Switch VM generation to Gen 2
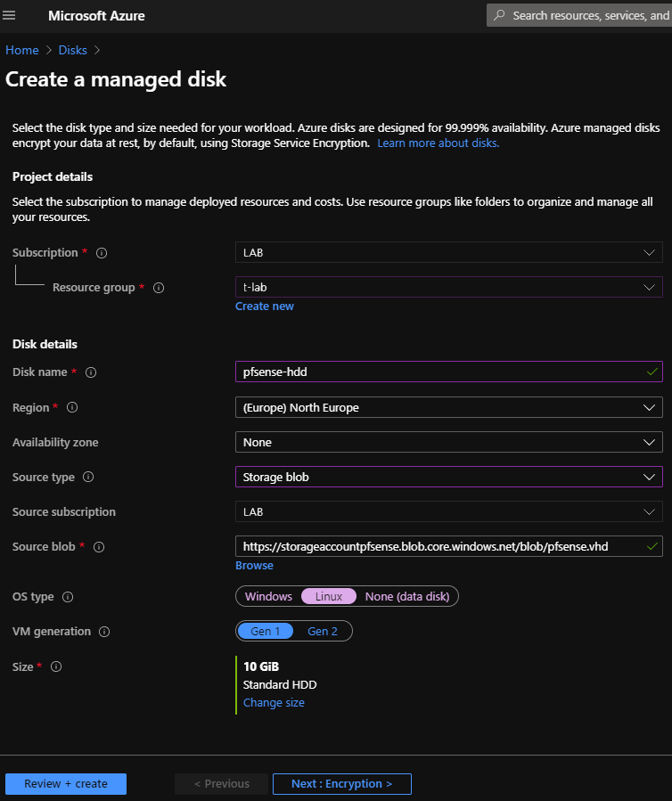The height and width of the screenshot is (801, 672). [323, 631]
